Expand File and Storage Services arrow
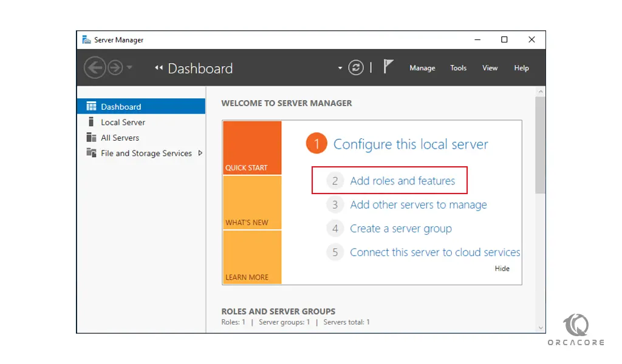 pyautogui.click(x=200, y=153)
